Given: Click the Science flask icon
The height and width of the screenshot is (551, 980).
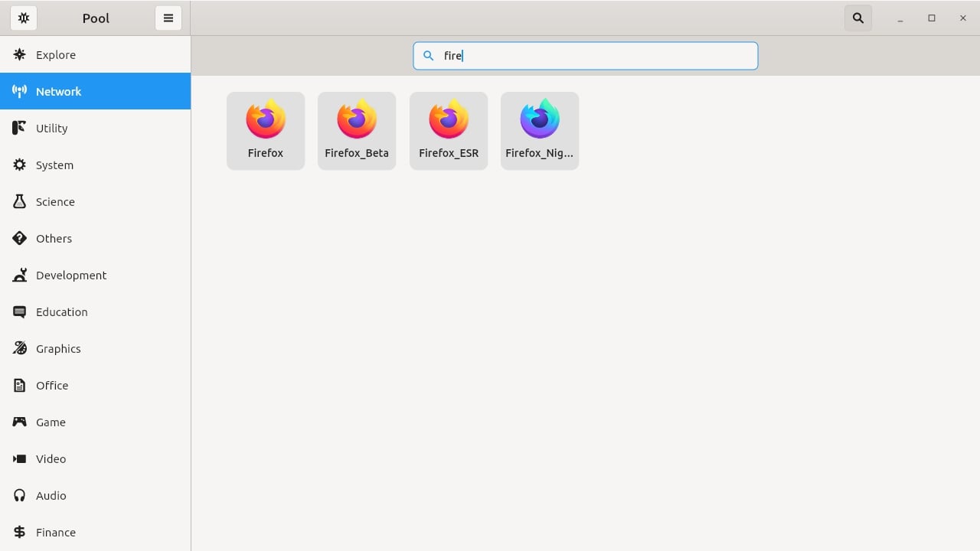Looking at the screenshot, I should pos(20,201).
